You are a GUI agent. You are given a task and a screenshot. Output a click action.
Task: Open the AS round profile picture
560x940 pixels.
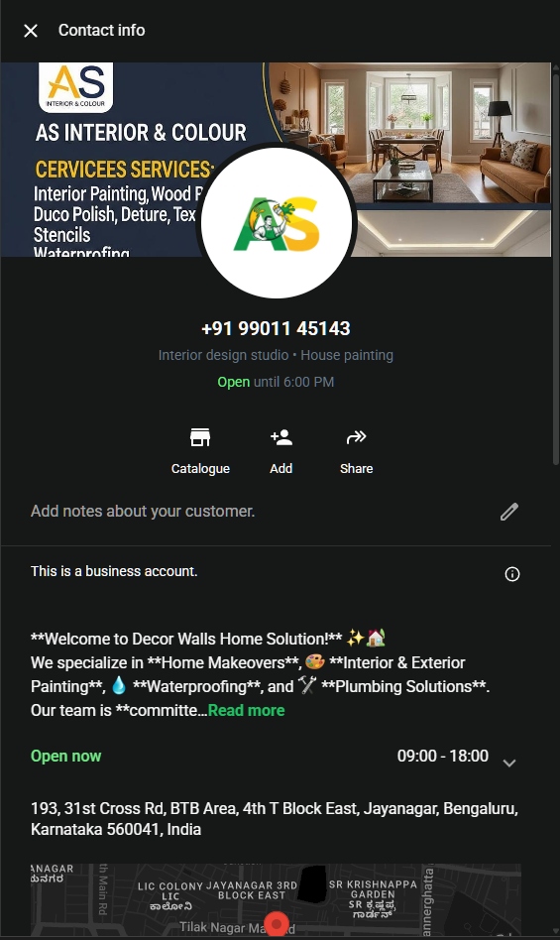(277, 223)
